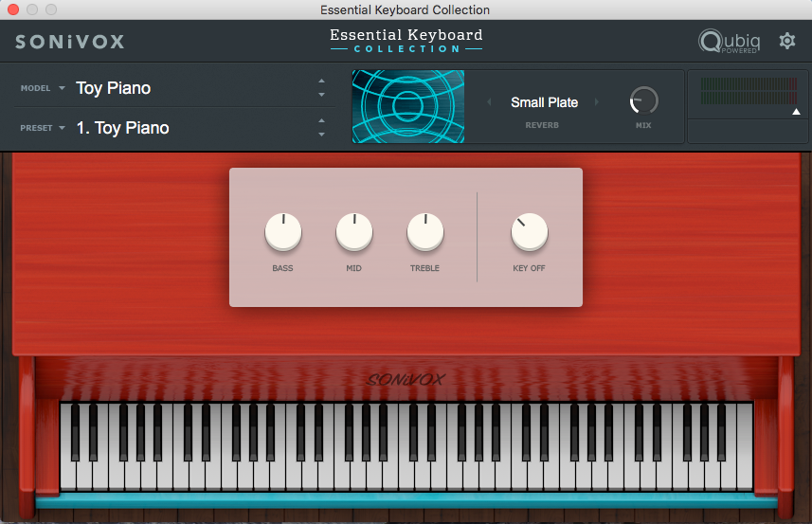The height and width of the screenshot is (524, 812).
Task: Open the MODEL dropdown menu
Action: [x=44, y=88]
